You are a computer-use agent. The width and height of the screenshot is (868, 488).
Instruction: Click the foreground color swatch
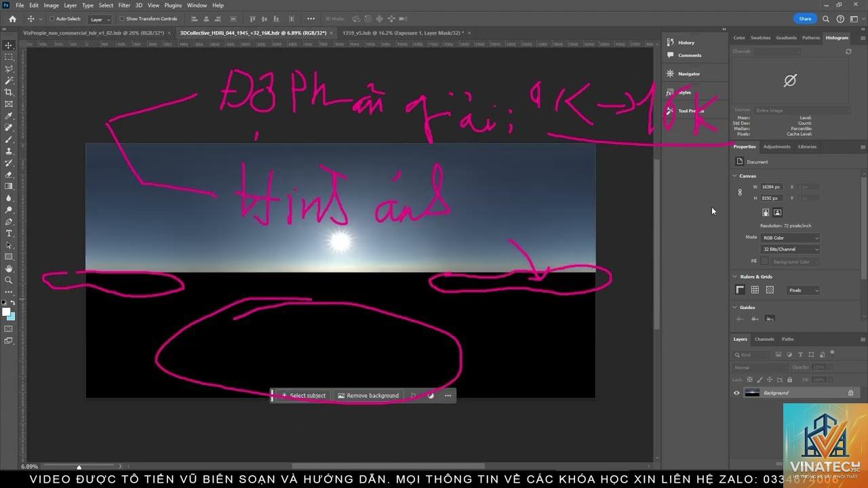pyautogui.click(x=6, y=312)
